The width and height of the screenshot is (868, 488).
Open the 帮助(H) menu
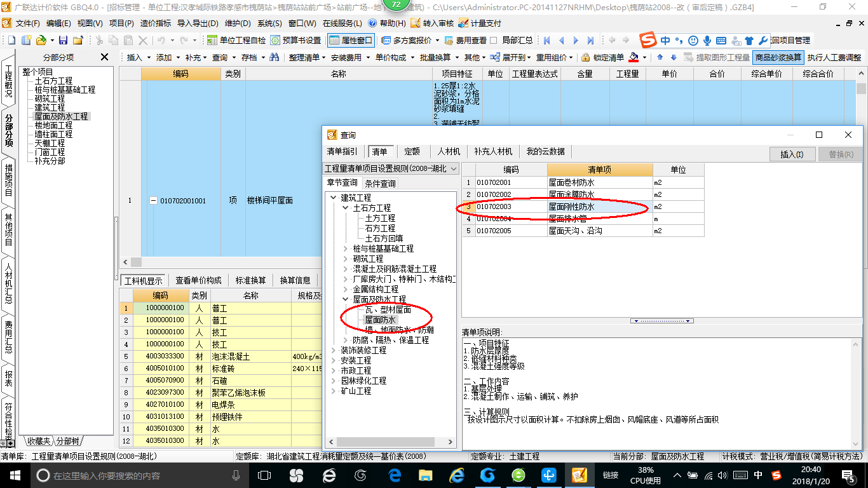pyautogui.click(x=388, y=24)
